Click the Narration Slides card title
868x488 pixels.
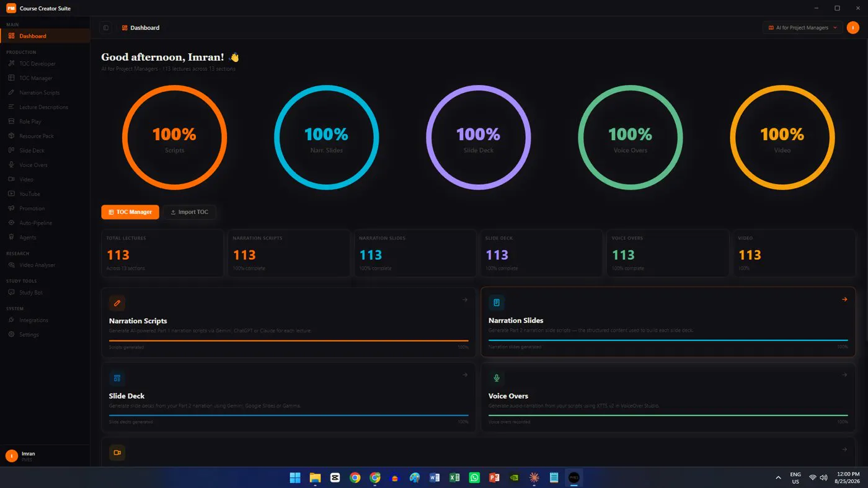[x=516, y=321]
